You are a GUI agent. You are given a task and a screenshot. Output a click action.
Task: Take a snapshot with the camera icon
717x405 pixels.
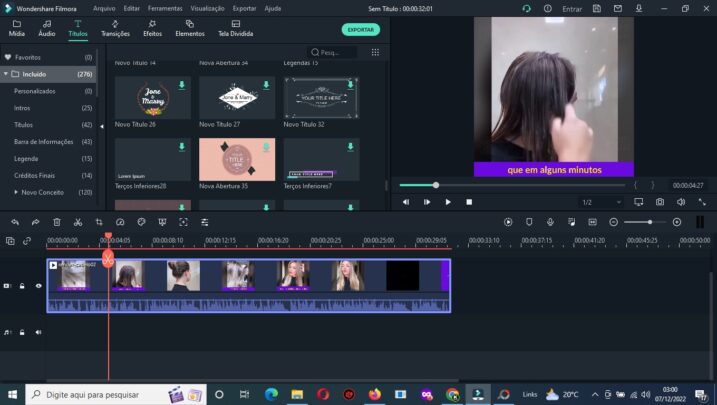point(660,202)
